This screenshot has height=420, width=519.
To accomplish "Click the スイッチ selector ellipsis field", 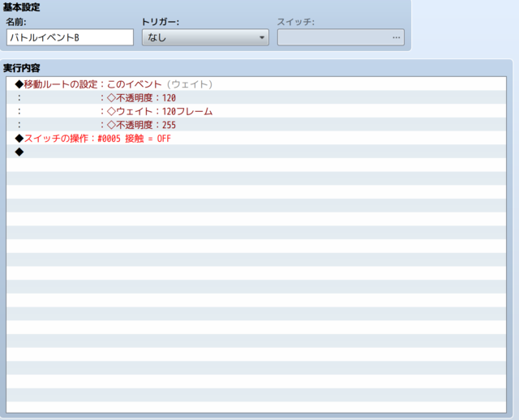I will [341, 37].
